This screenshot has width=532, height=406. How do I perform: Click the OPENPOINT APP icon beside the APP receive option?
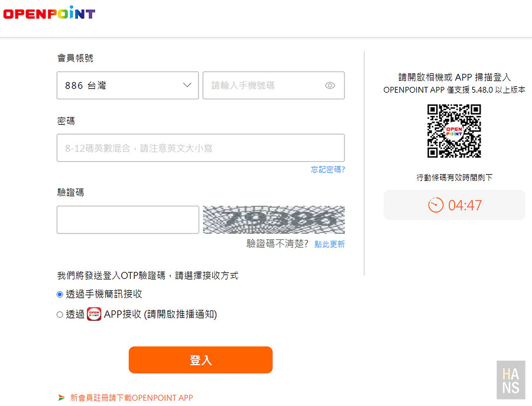click(x=94, y=314)
